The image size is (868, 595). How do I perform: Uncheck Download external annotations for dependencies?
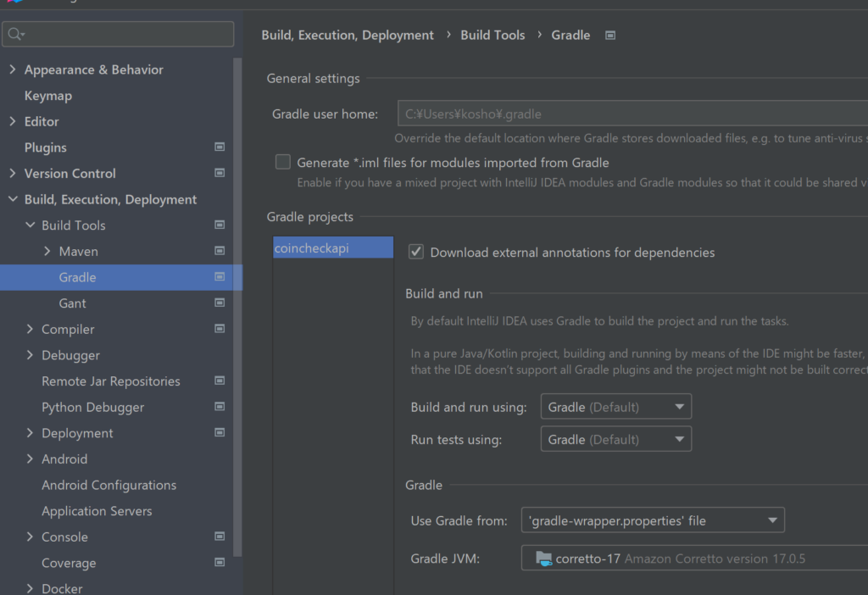coord(416,252)
